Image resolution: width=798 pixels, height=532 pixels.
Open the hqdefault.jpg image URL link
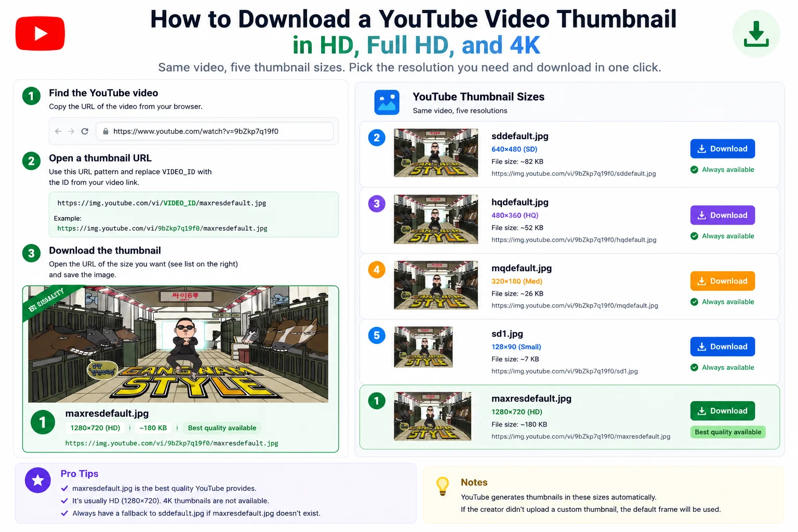click(x=574, y=240)
